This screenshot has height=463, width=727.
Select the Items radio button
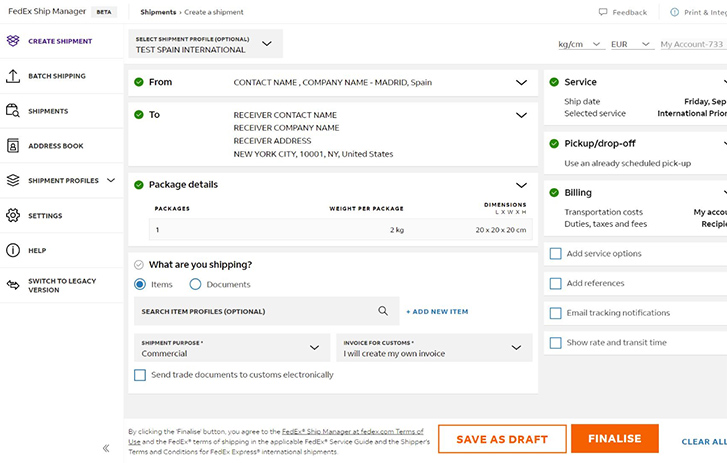pyautogui.click(x=140, y=284)
